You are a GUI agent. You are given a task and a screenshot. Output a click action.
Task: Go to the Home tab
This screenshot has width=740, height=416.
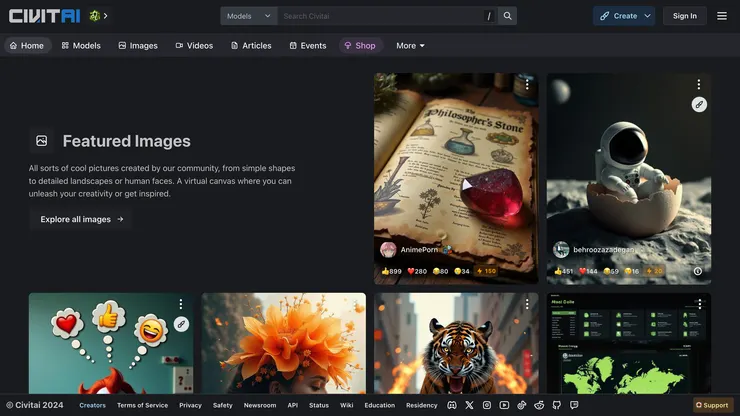[27, 46]
